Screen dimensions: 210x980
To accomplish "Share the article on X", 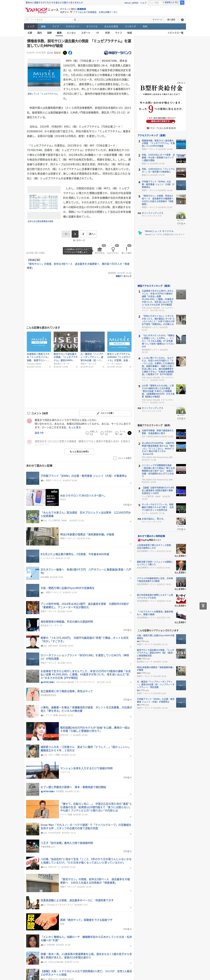I will coord(65,53).
